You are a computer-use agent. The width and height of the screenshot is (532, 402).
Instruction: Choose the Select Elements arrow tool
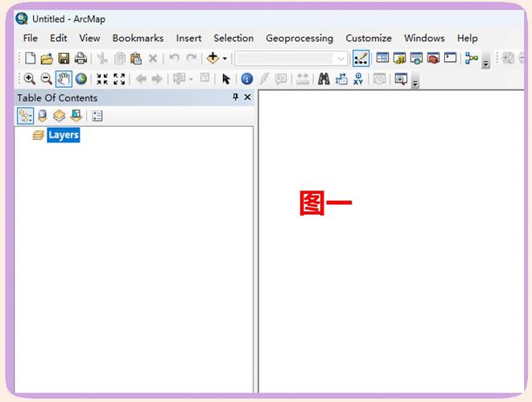point(225,79)
